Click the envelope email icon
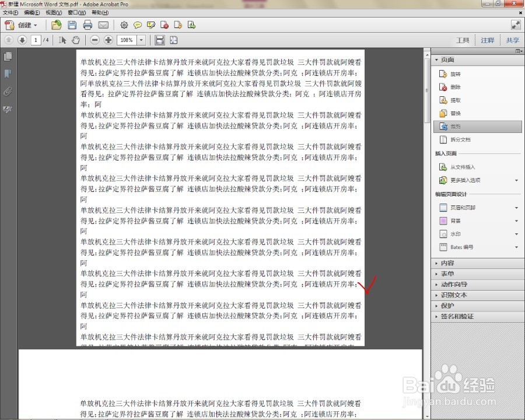The width and height of the screenshot is (525, 420). [103, 25]
